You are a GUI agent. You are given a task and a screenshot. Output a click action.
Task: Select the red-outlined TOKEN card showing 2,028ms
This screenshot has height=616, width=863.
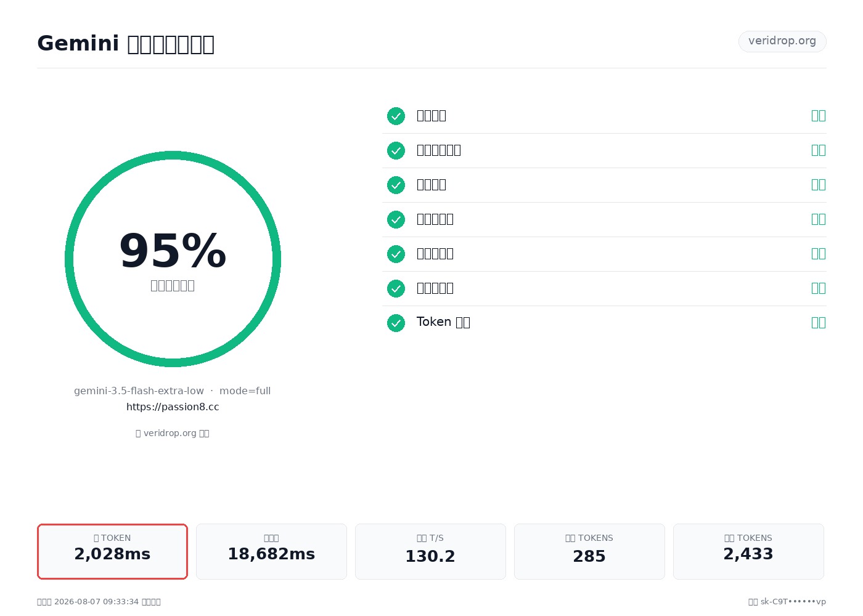[x=112, y=551]
